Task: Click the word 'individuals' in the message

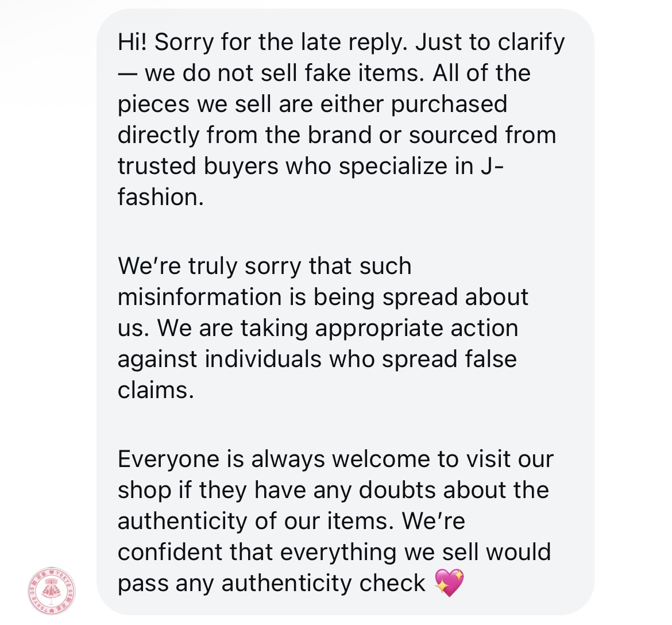Action: tap(262, 359)
